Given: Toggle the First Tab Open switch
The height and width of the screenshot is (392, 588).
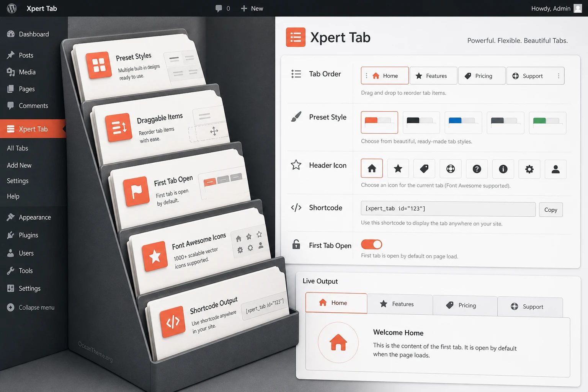Looking at the screenshot, I should [x=372, y=244].
